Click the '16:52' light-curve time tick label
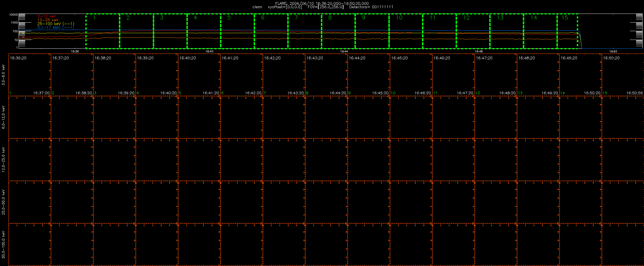Screen dimensions: 644x266 click(613, 52)
